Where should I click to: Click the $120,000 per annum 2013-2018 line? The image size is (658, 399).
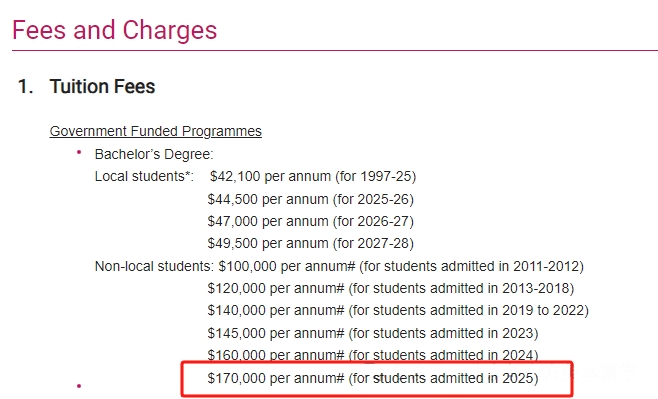(x=391, y=289)
